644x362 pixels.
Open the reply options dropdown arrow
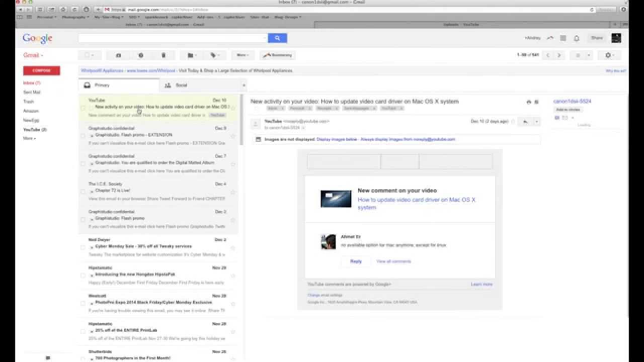tap(537, 121)
